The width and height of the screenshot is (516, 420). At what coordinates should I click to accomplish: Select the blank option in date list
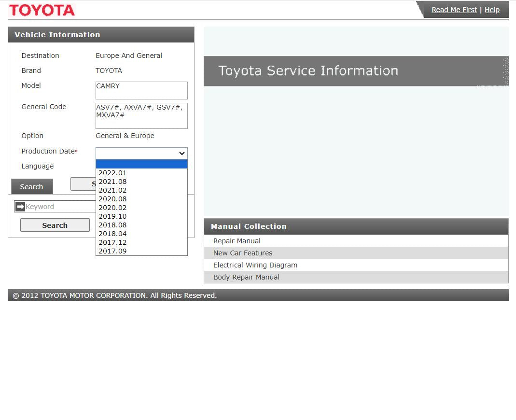coord(141,164)
